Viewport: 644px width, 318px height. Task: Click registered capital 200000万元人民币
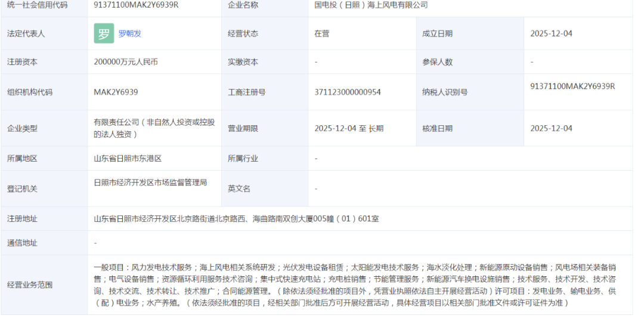(126, 62)
